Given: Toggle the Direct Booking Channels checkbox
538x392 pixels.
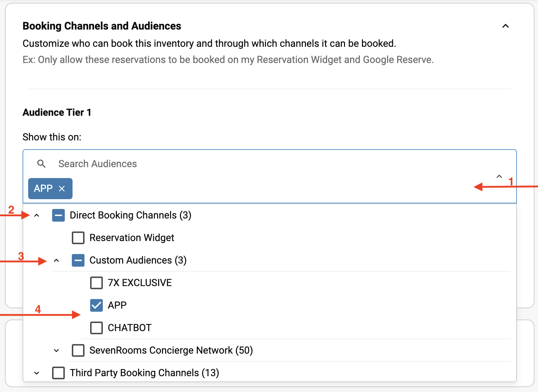Looking at the screenshot, I should click(58, 215).
